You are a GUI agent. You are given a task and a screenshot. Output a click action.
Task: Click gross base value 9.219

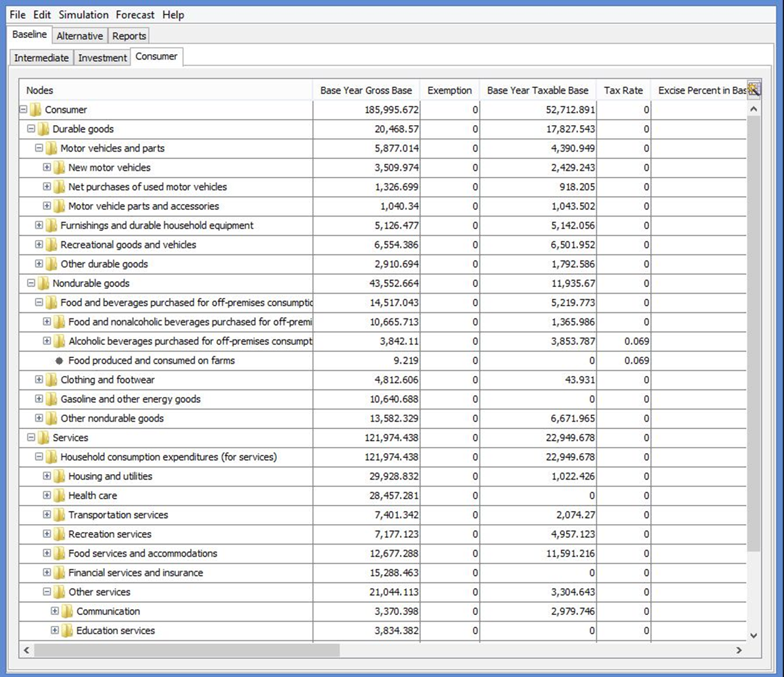point(367,360)
